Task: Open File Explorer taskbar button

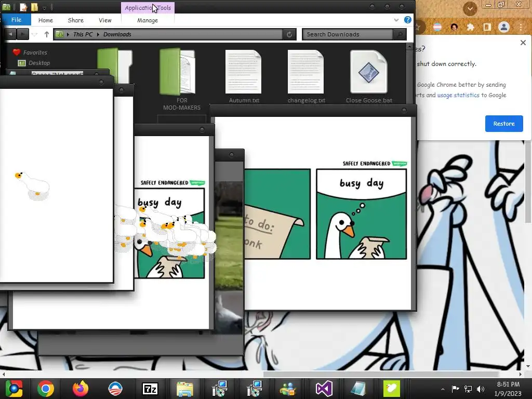Action: [185, 389]
